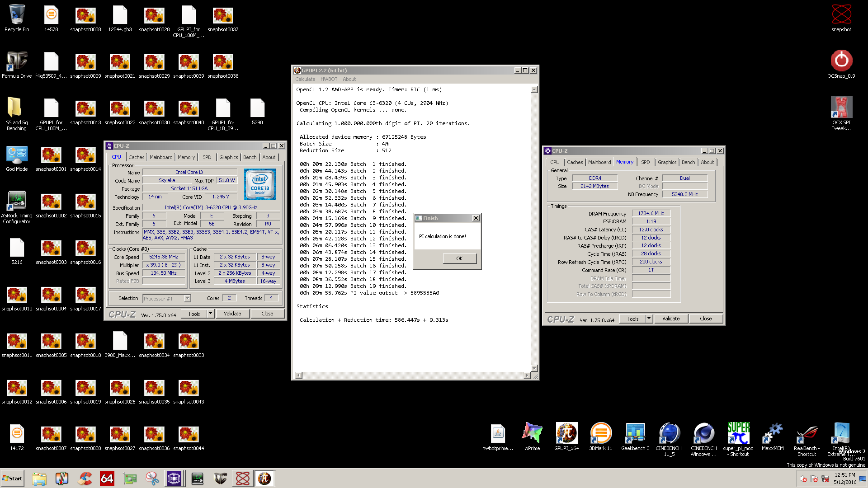Open the 5290 file on desktop
The width and height of the screenshot is (868, 488).
[257, 111]
